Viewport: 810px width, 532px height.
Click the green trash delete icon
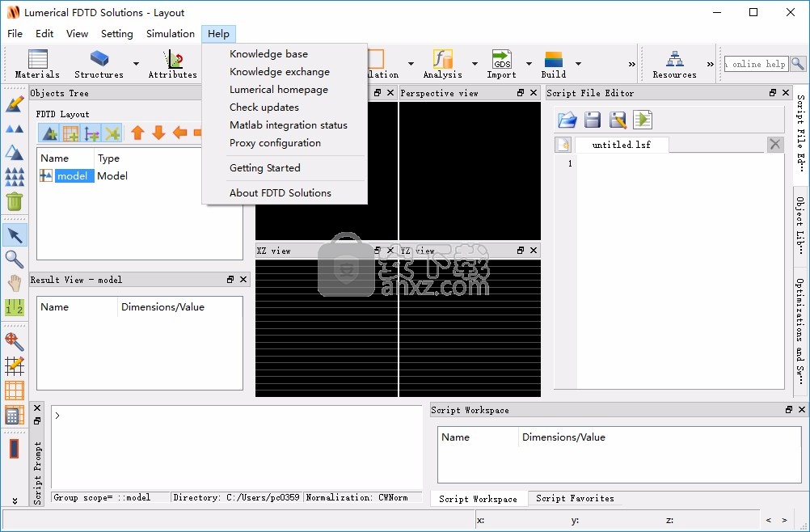[x=15, y=201]
